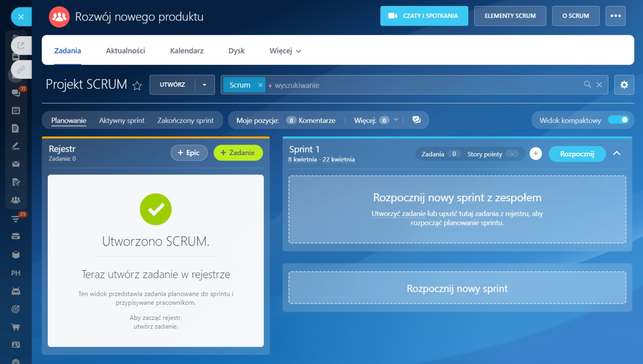Star Projekt SCRUM as a favorite

(137, 85)
